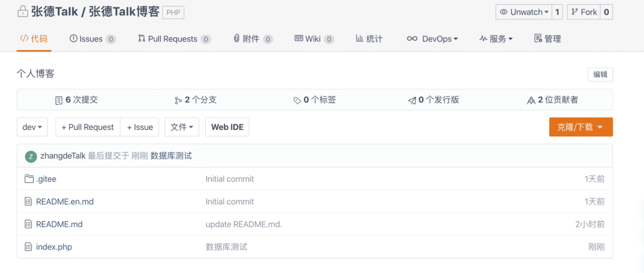Expand the 服务 menu
This screenshot has height=273, width=644.
point(496,39)
